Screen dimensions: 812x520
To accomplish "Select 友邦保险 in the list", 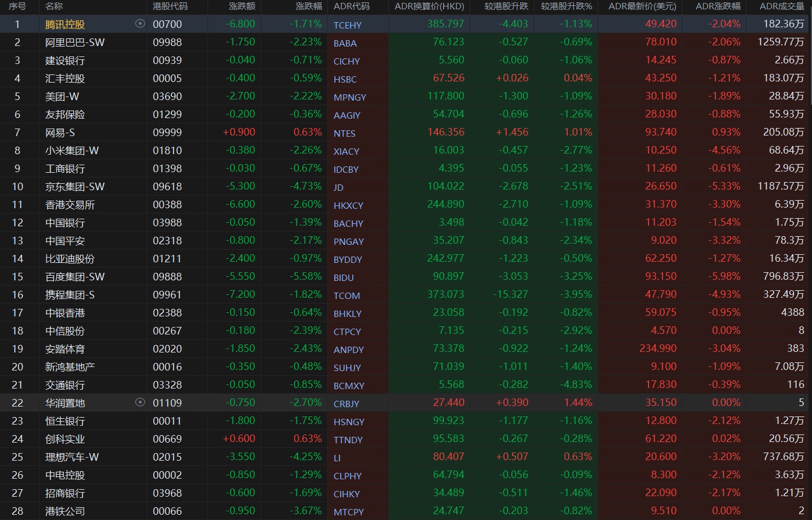I will [65, 115].
